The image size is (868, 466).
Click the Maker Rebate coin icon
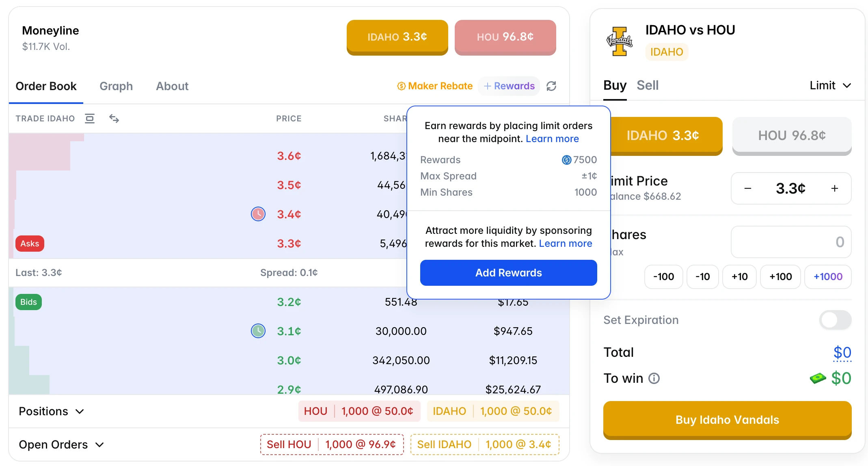400,86
